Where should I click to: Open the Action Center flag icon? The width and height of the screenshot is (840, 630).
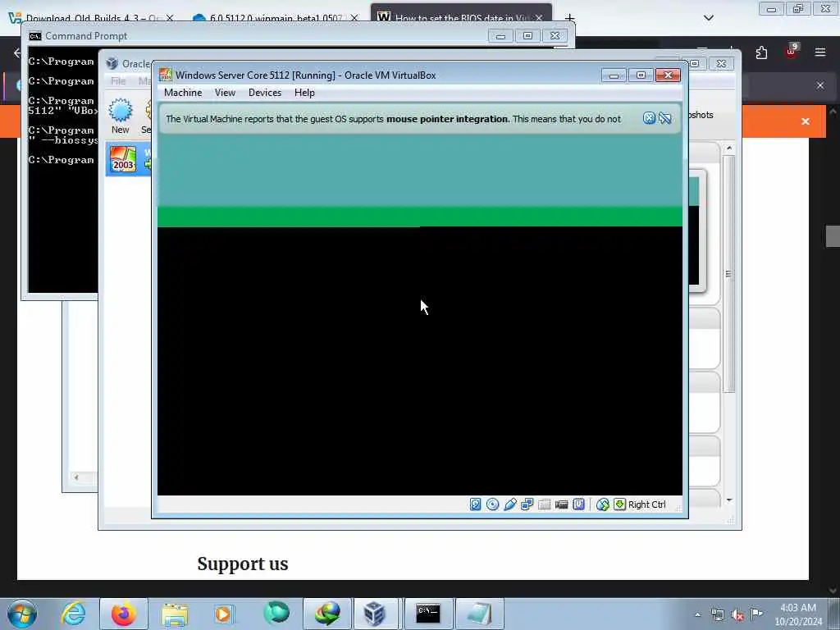pos(756,614)
